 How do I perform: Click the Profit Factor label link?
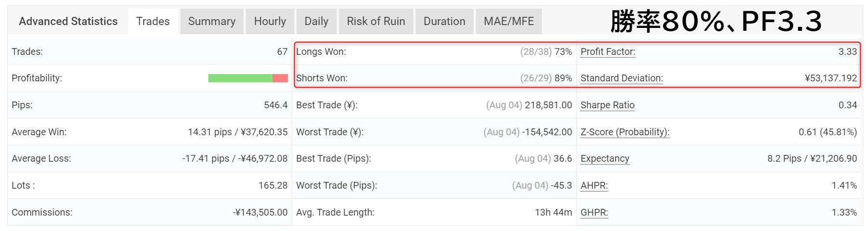coord(608,51)
